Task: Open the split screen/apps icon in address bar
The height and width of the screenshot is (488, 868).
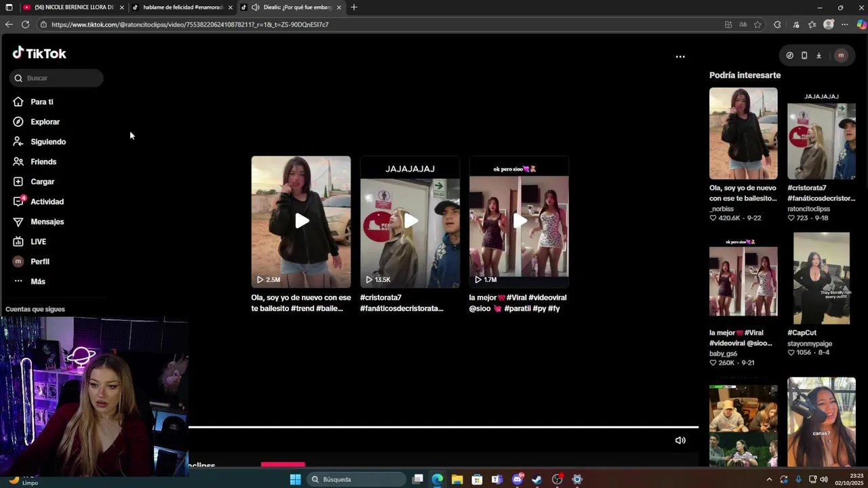Action: (728, 24)
